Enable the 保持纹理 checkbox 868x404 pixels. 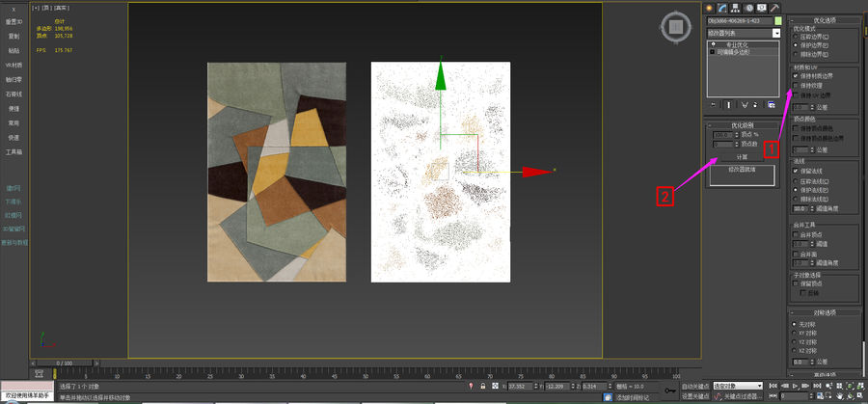796,85
